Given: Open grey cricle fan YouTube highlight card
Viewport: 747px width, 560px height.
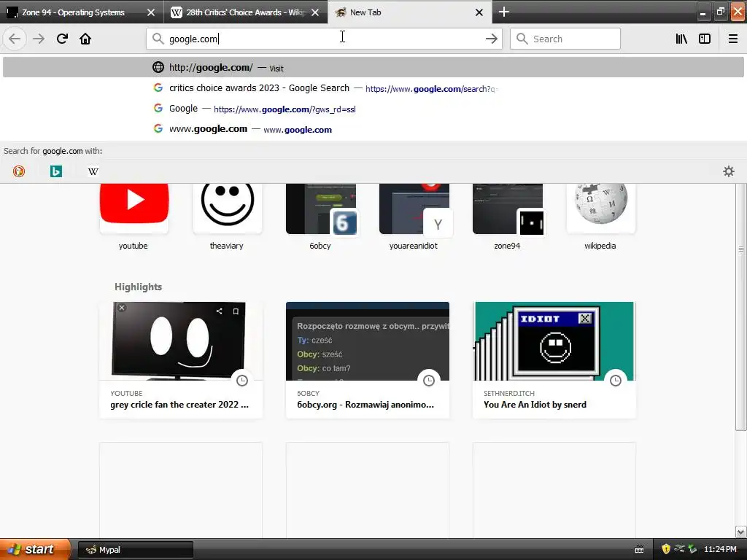Looking at the screenshot, I should pyautogui.click(x=181, y=360).
